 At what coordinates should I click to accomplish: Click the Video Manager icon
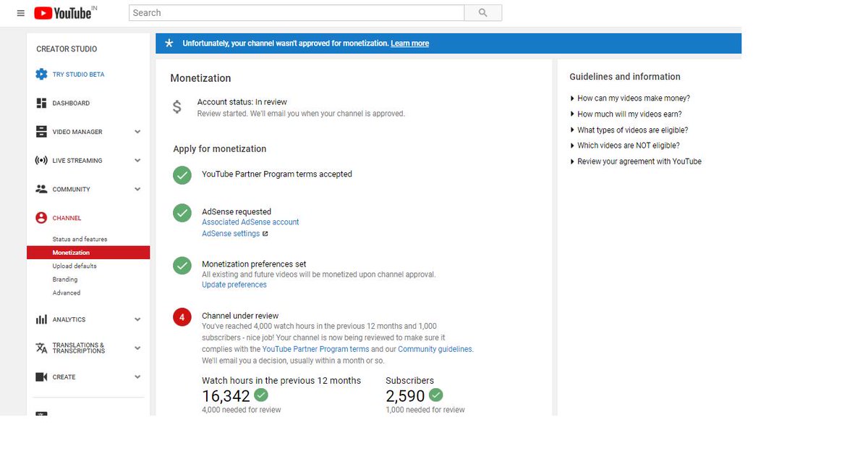[41, 132]
